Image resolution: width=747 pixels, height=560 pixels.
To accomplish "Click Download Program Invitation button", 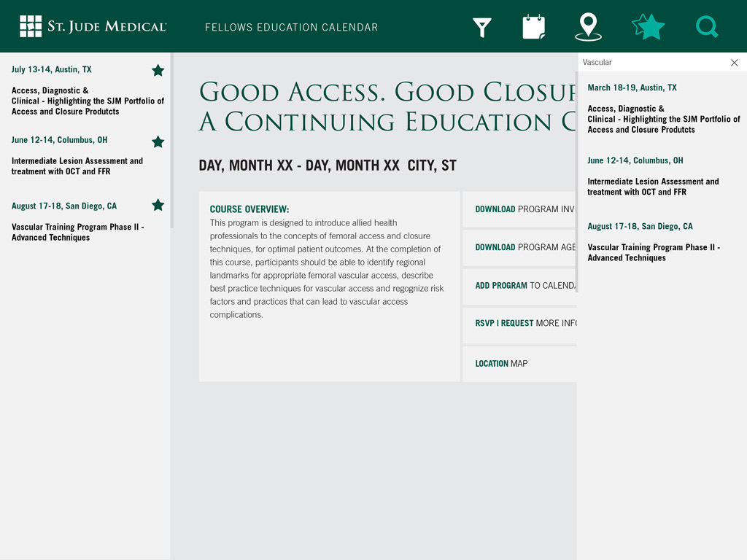I will point(519,209).
